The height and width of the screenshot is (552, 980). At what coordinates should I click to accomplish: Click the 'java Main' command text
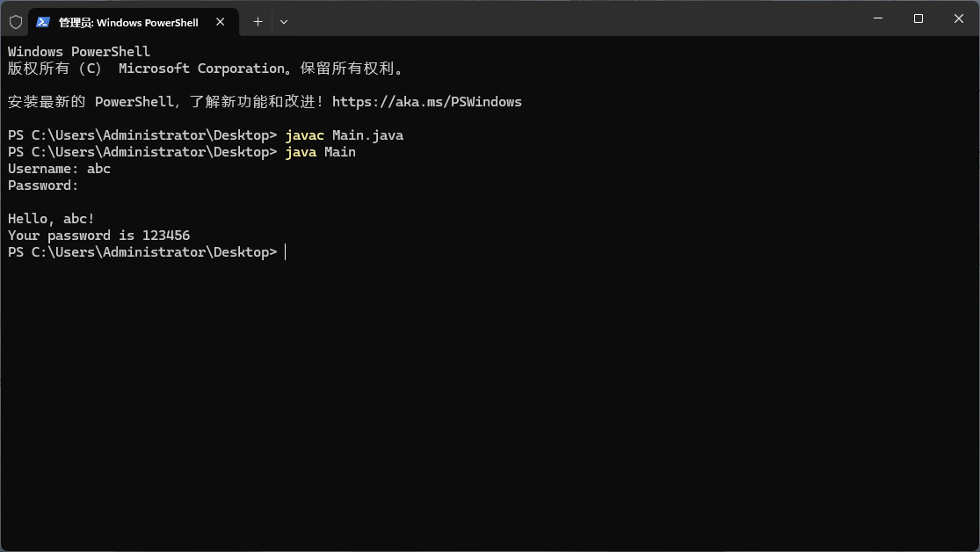coord(320,152)
